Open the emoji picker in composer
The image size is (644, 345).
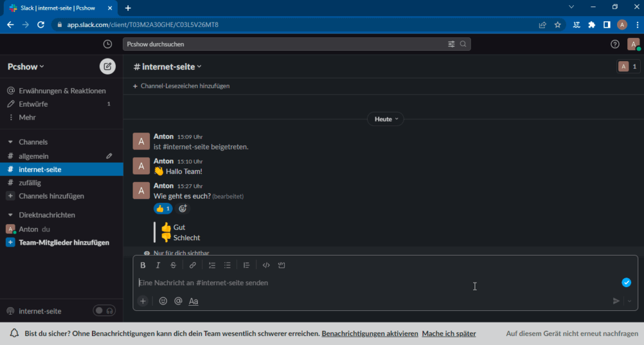click(163, 301)
